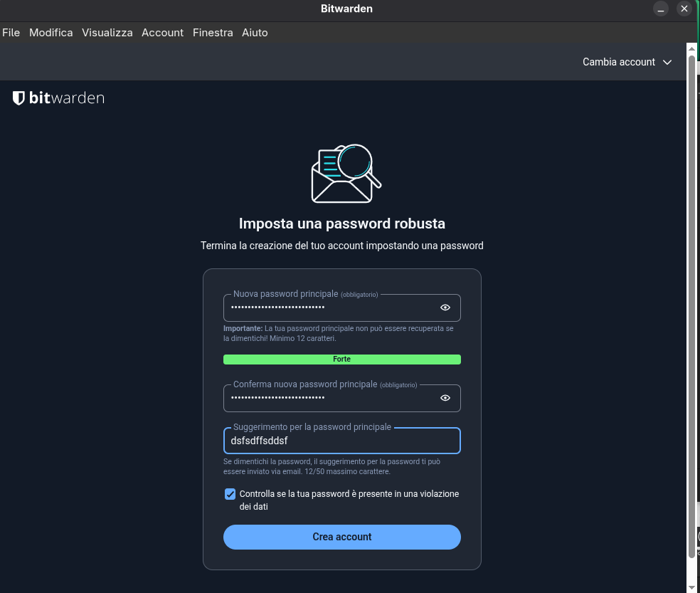Image resolution: width=700 pixels, height=593 pixels.
Task: Focus the Nuova password principale field
Action: point(331,308)
